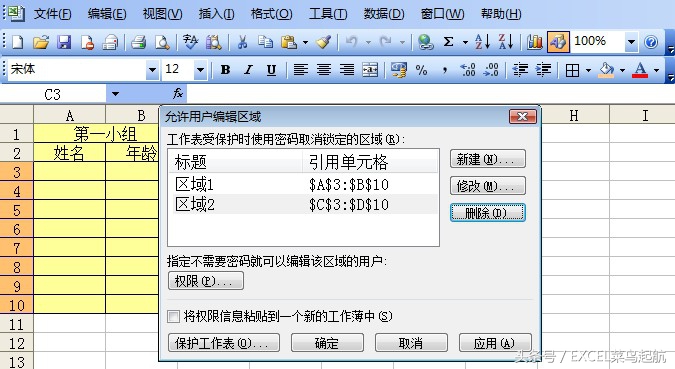Click the 修改(M)... button

tap(488, 186)
